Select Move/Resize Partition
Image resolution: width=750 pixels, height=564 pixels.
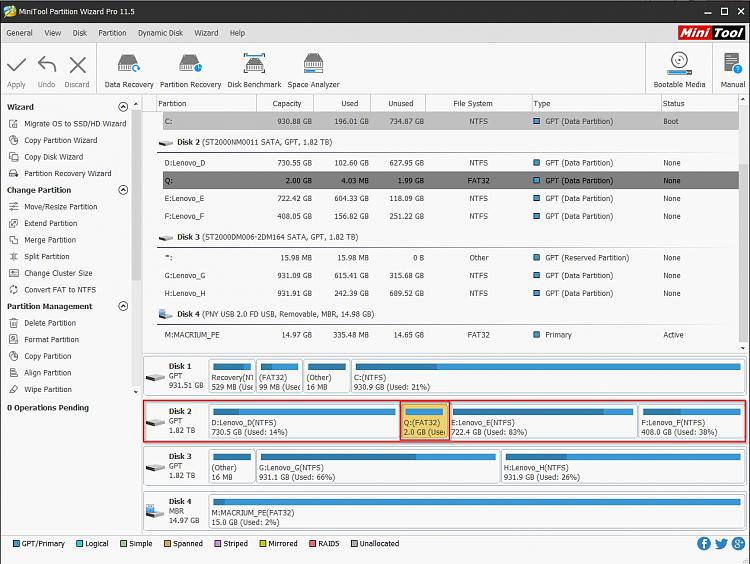pyautogui.click(x=53, y=207)
